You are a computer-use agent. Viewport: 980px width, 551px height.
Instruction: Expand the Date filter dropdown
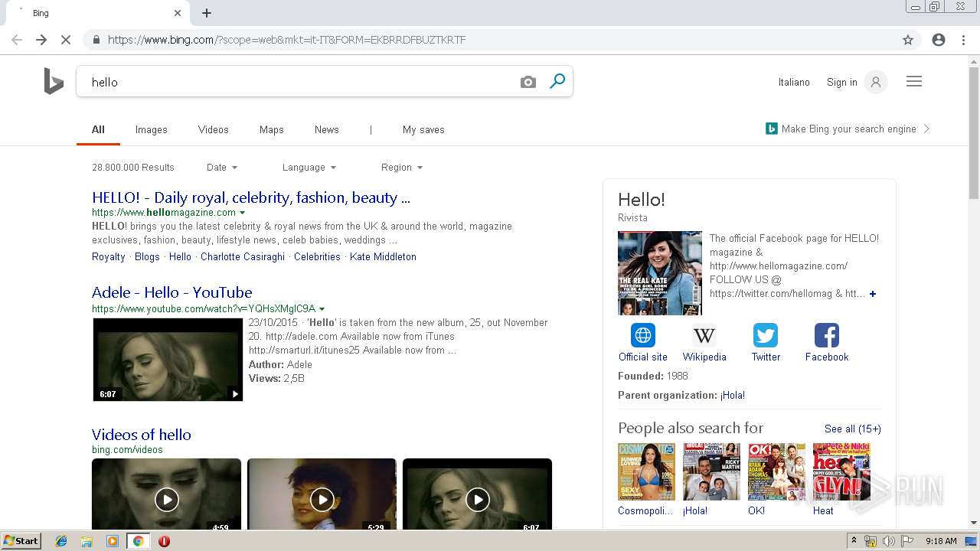click(222, 168)
